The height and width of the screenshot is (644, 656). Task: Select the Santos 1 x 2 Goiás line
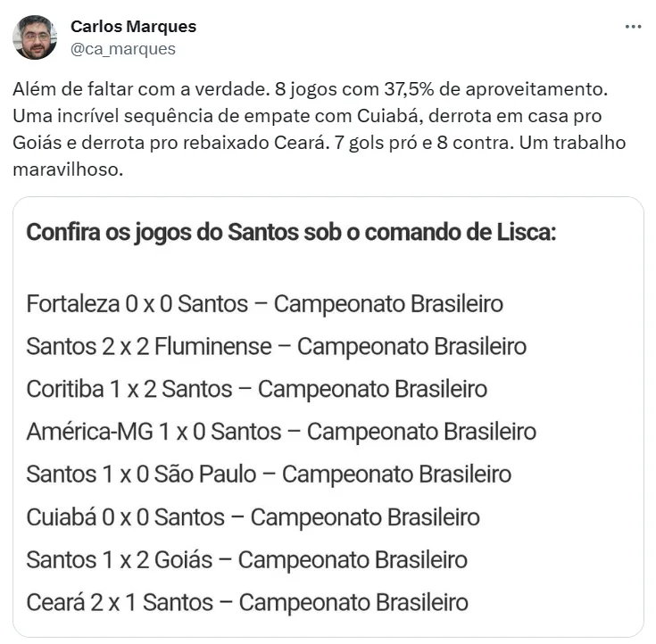click(x=246, y=560)
